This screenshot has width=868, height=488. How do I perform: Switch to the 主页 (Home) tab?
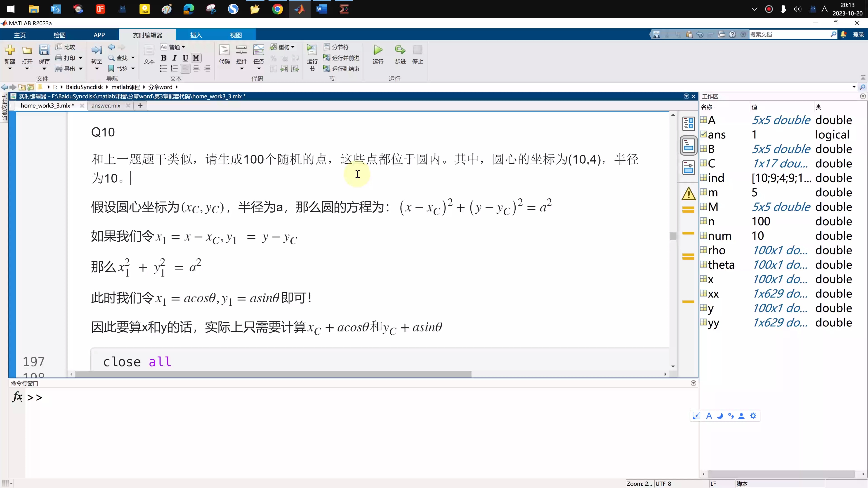20,35
